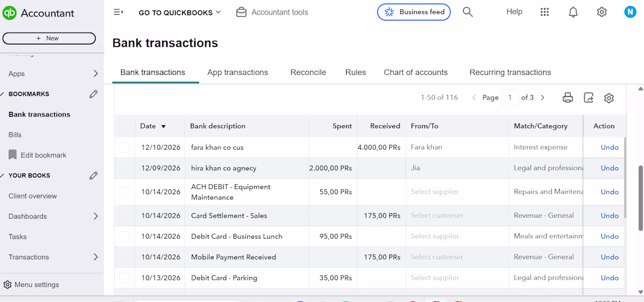Screen dimensions: 644x302
Task: Open Menu settings
Action: coord(31,285)
